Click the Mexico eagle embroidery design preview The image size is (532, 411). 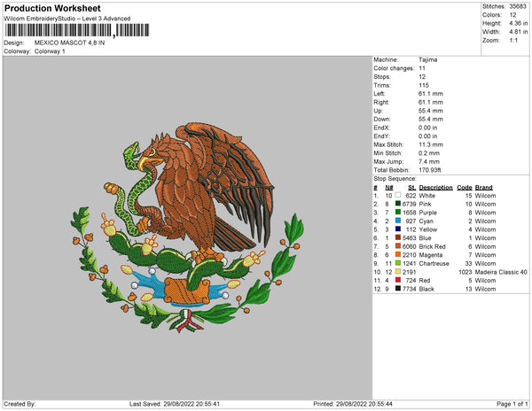coord(187,227)
